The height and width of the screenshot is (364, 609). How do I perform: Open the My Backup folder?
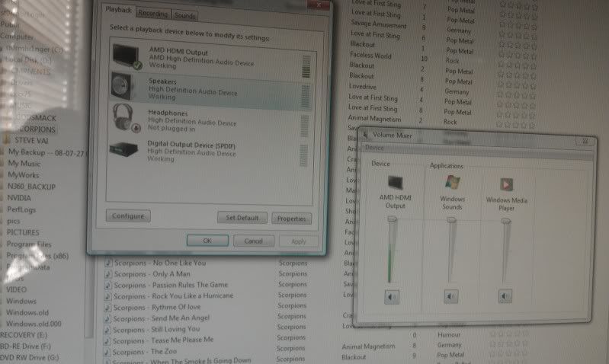46,152
